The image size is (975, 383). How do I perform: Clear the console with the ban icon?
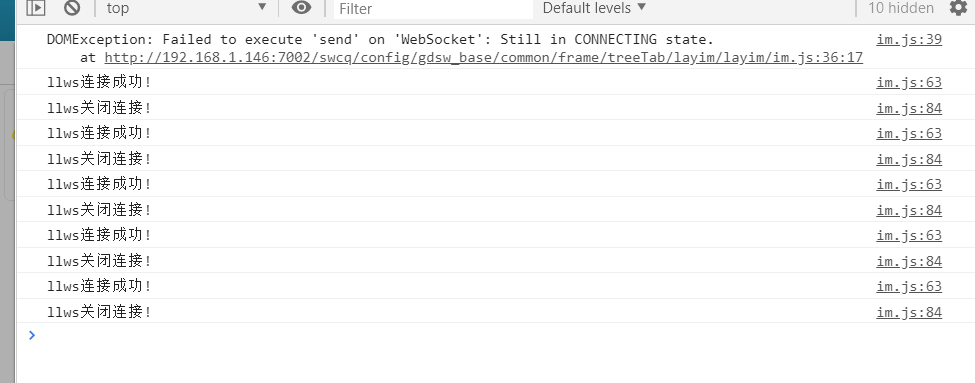pyautogui.click(x=72, y=8)
